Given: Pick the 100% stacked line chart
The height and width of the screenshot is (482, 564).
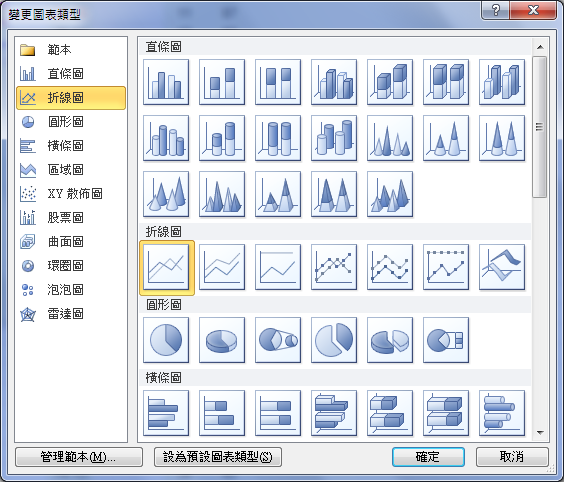Looking at the screenshot, I should 278,267.
